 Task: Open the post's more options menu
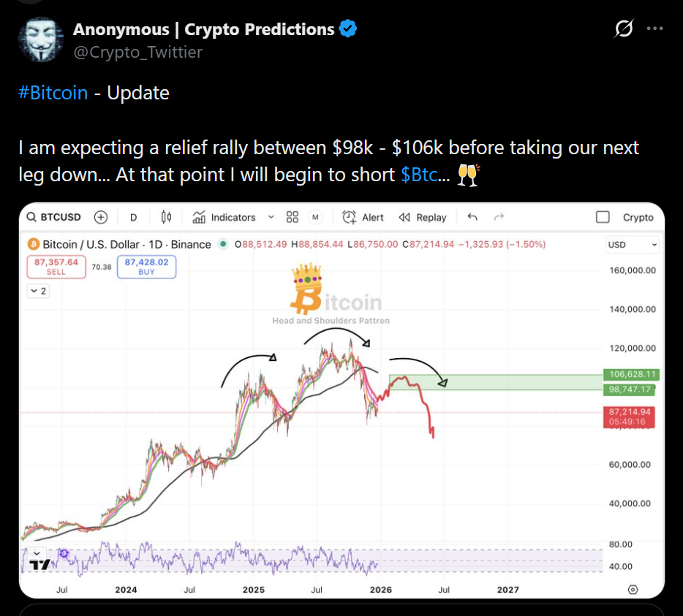pos(656,29)
